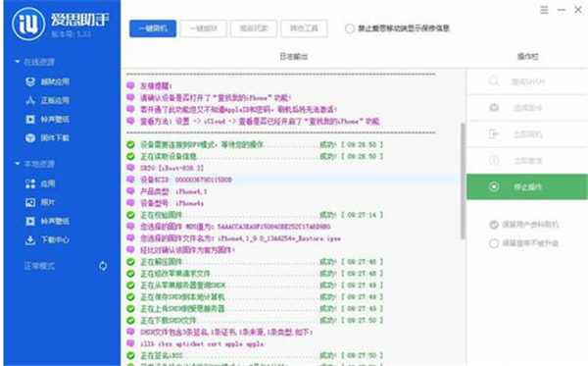Click bubble icon beside 产品类型 iPhone4,1
Screen dimensions: 588x366
(x=130, y=191)
